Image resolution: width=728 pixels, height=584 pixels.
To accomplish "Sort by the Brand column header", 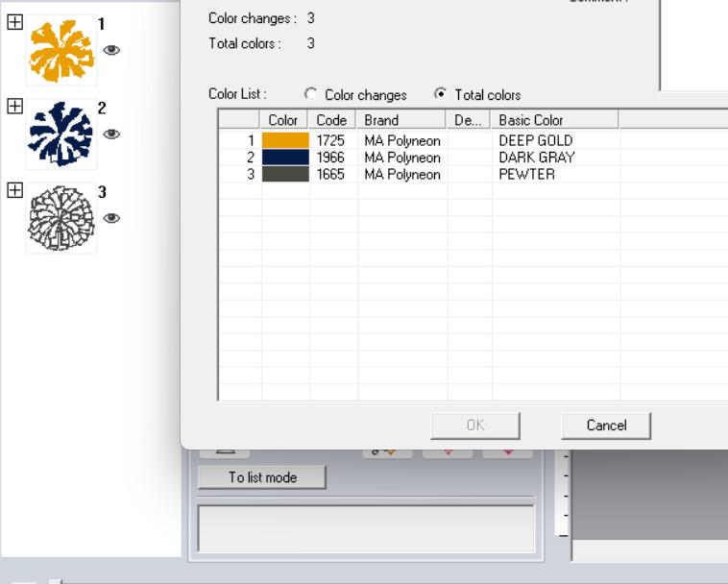I will [401, 120].
